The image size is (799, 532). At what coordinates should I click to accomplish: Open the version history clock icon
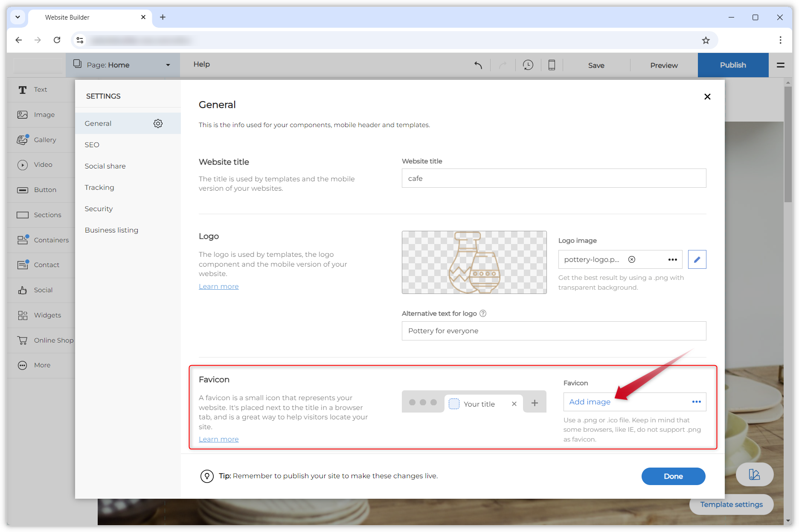pyautogui.click(x=528, y=65)
